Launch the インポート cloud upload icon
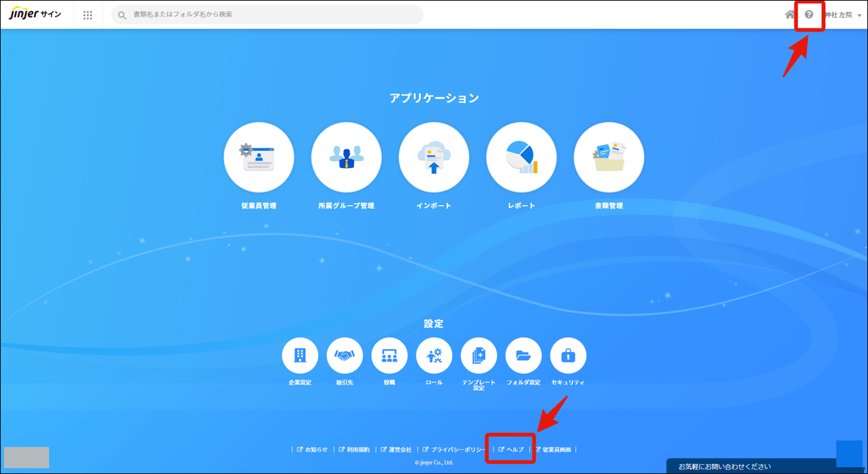This screenshot has height=474, width=868. click(x=433, y=158)
